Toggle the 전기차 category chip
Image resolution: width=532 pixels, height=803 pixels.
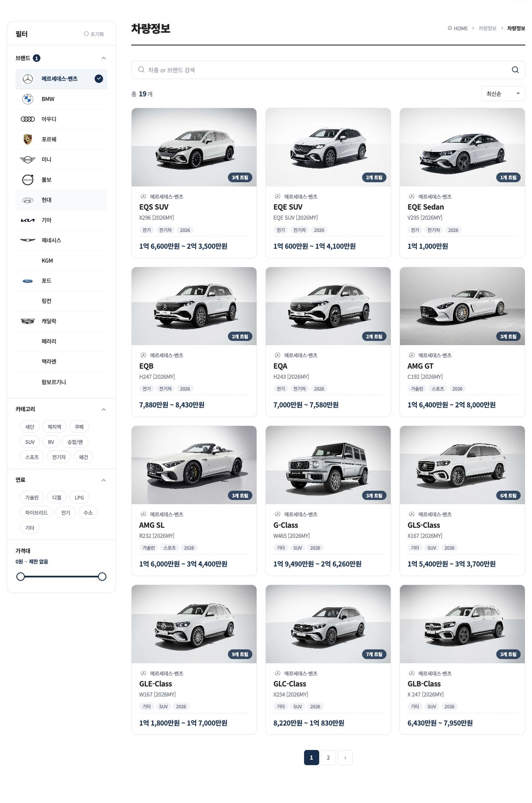click(x=59, y=457)
